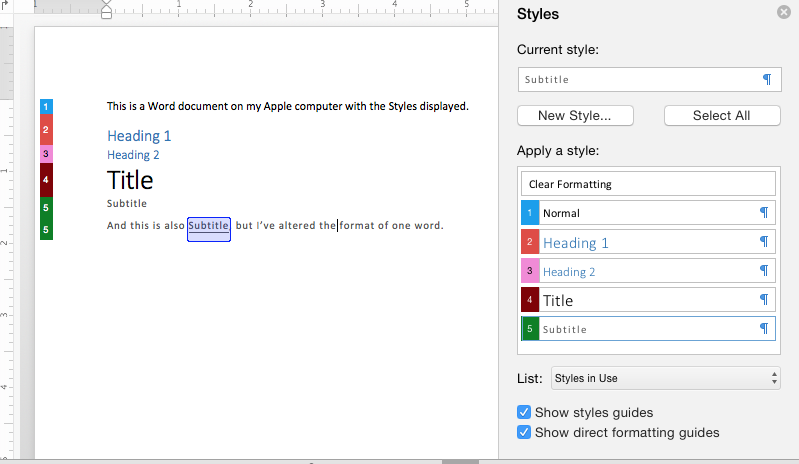Click the horizontal scrollbar thumb at bottom
Image resolution: width=799 pixels, height=464 pixels.
point(460,461)
